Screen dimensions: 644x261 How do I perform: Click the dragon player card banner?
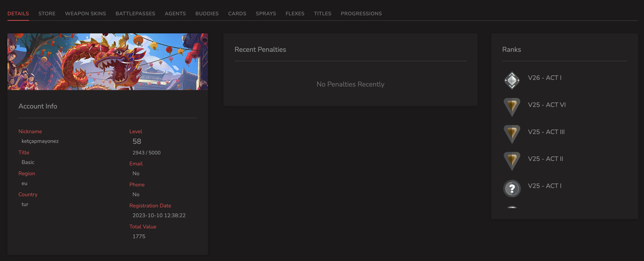point(107,62)
